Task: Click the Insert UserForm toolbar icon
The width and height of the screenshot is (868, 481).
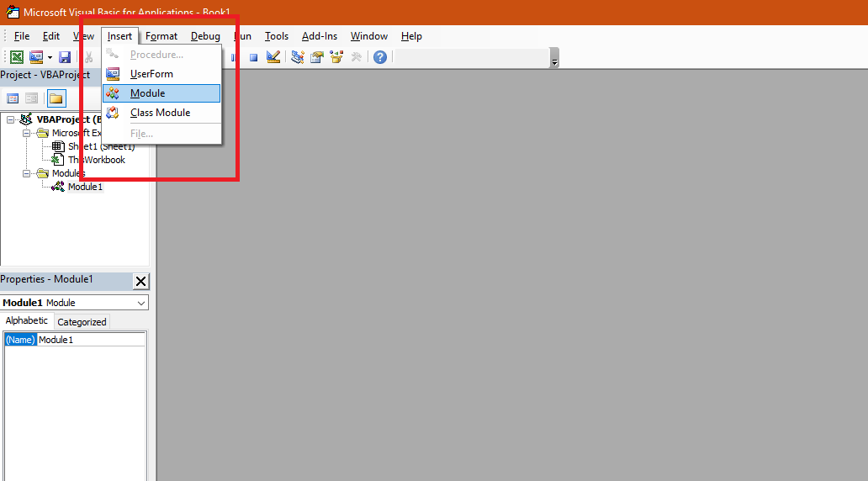Action: 36,57
